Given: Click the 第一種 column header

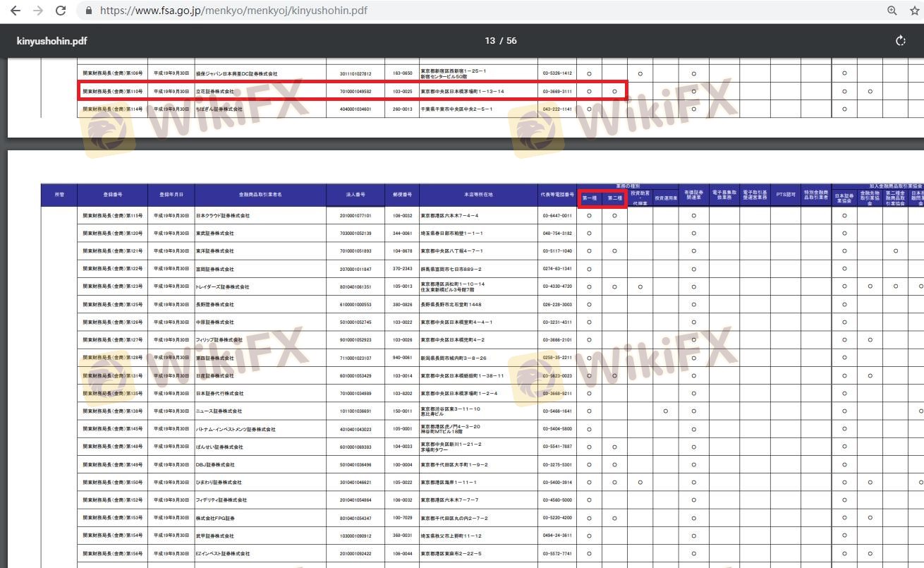Looking at the screenshot, I should (590, 198).
